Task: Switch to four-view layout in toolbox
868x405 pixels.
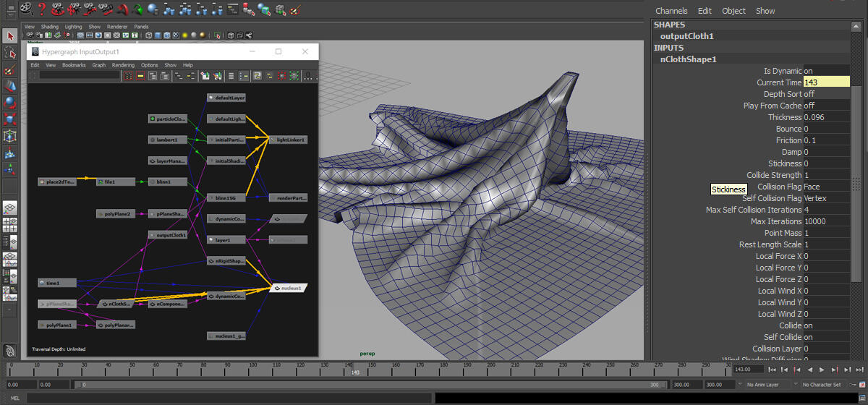Action: tap(10, 225)
